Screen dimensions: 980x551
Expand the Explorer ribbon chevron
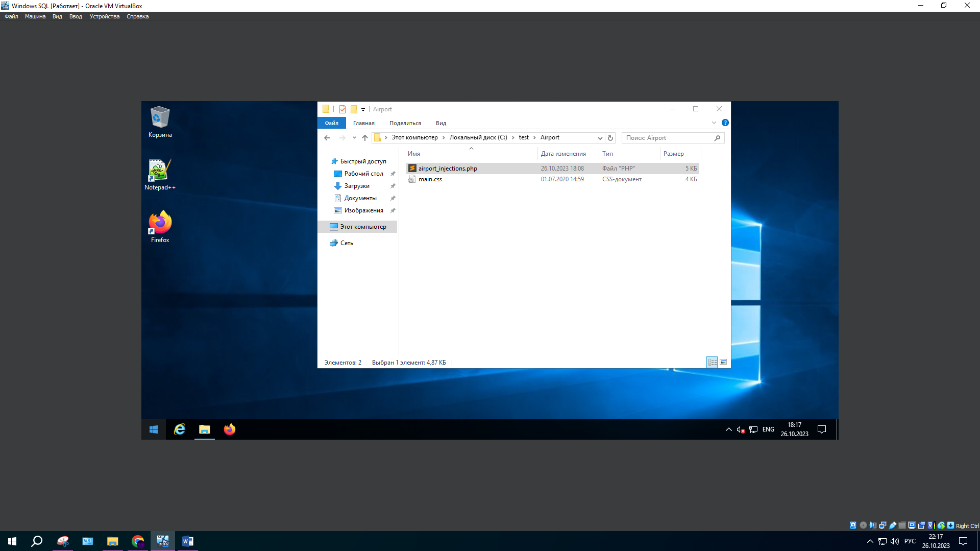click(714, 123)
